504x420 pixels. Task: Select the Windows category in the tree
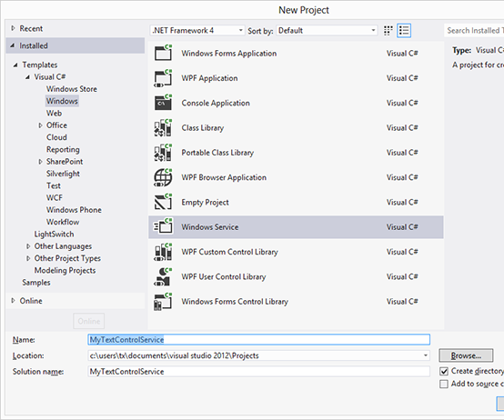[x=62, y=101]
